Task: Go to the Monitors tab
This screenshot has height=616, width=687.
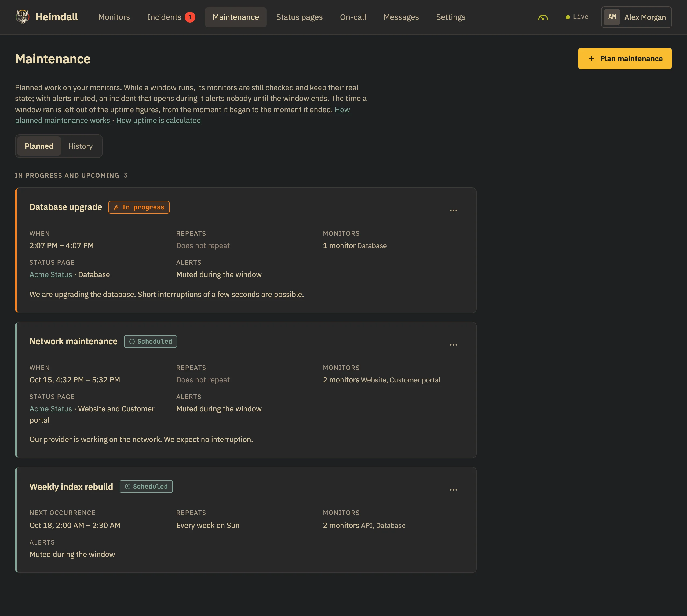Action: point(114,17)
